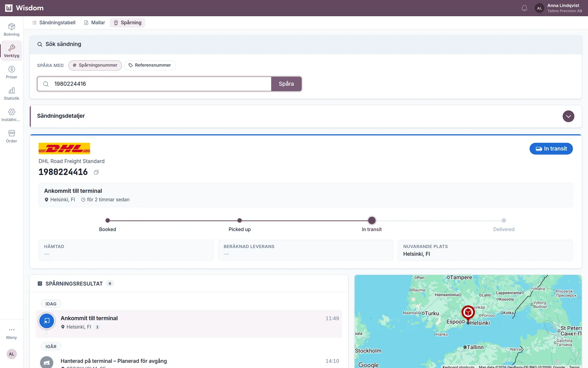
Task: Click the AL profile avatar in header
Action: point(539,8)
